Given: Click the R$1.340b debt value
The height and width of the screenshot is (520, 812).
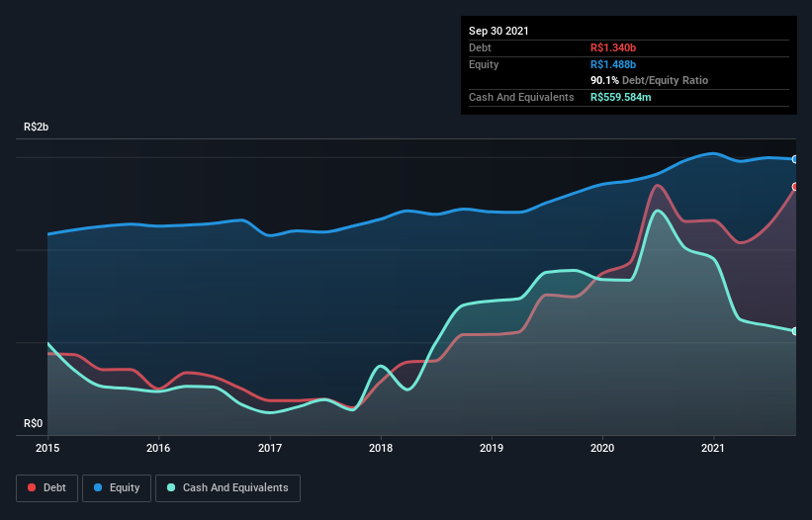Looking at the screenshot, I should point(613,47).
